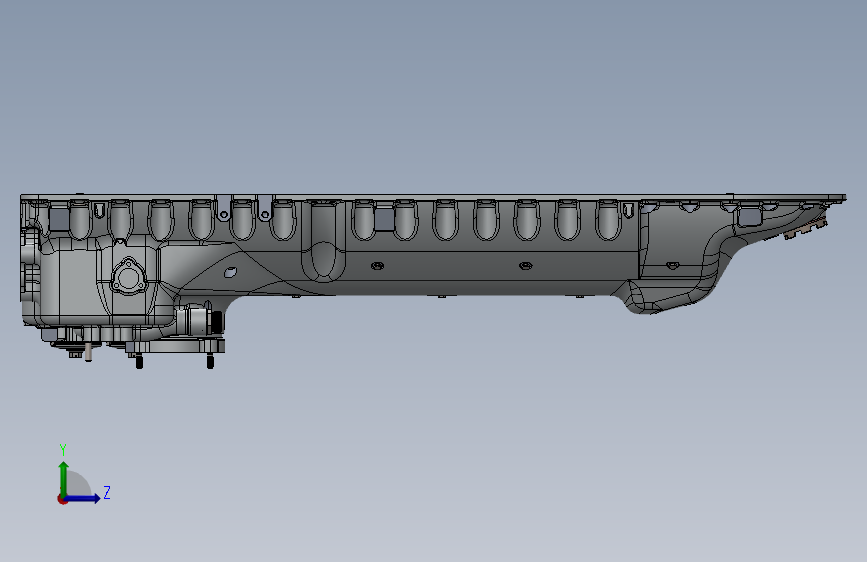Click the green Y axis arrow of triad
Viewport: 867px width, 562px height.
click(x=63, y=479)
